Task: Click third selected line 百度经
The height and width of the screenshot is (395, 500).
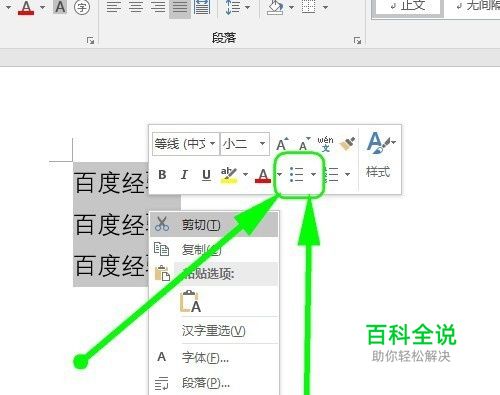Action: click(x=111, y=266)
